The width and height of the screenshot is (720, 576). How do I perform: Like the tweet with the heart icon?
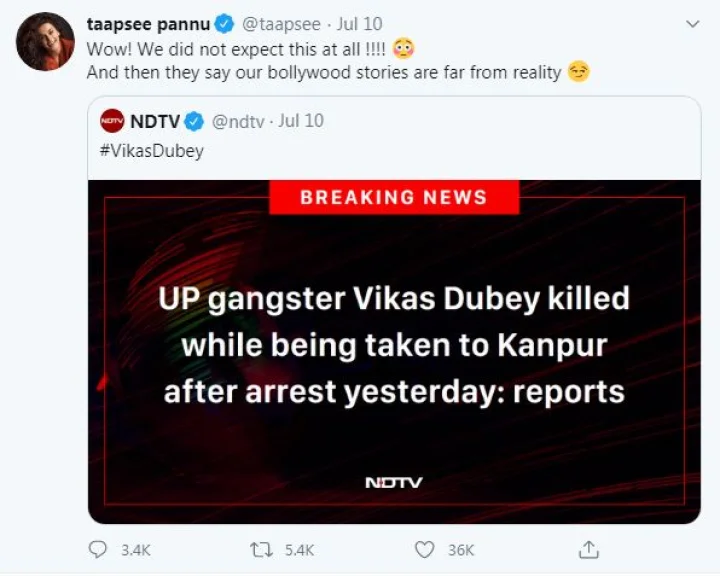click(426, 549)
